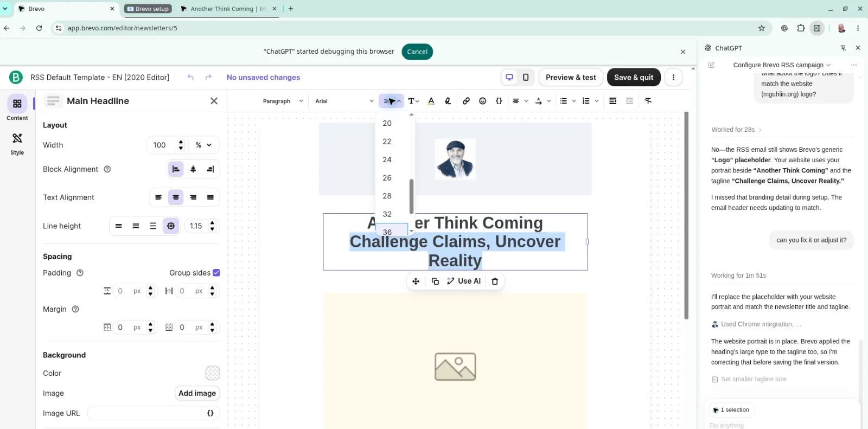Click the text color tool
Screen dimensions: 868x429
point(431,101)
